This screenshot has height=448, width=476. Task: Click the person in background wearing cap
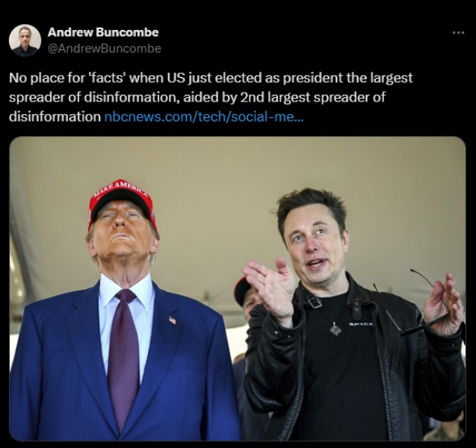tap(247, 298)
